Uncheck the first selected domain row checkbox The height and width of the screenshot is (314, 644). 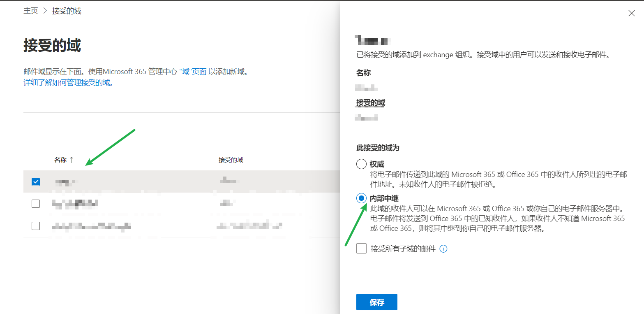[x=36, y=181]
